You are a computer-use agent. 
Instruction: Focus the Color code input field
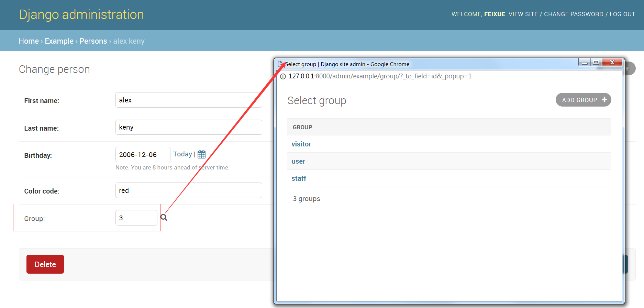(189, 190)
